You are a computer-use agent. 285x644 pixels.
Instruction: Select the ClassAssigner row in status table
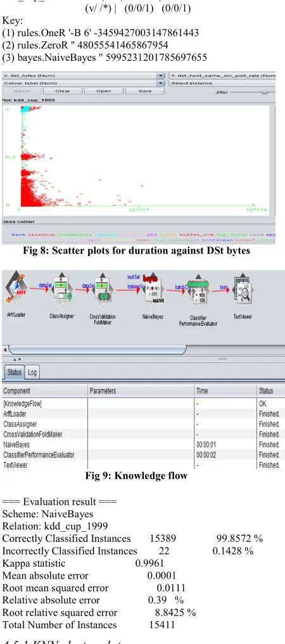point(143,423)
